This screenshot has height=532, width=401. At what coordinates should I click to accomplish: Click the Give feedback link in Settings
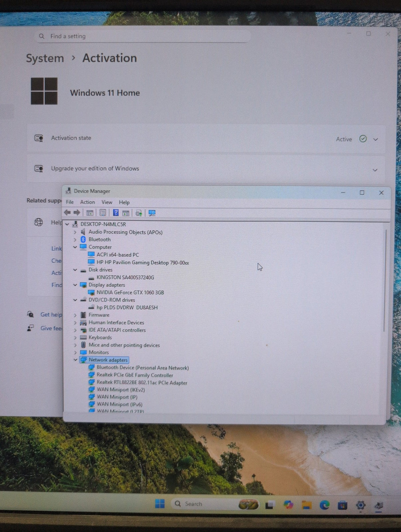[51, 328]
